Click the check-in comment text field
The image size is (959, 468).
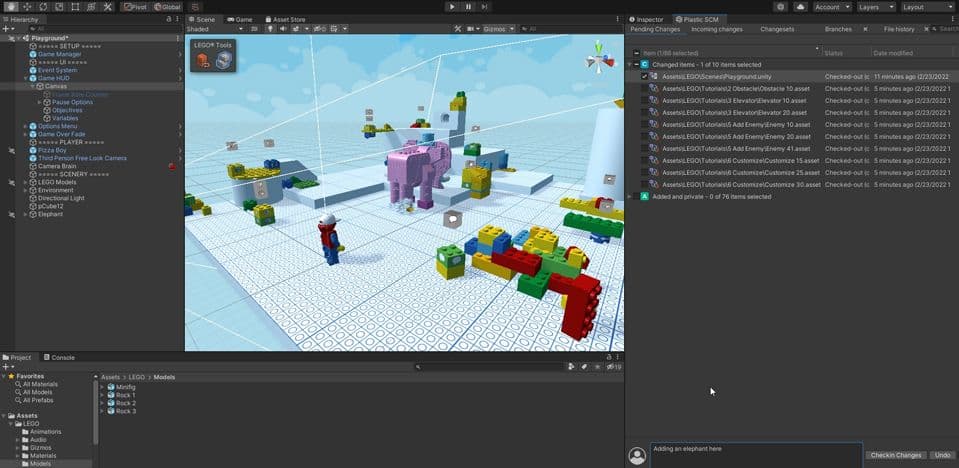(x=755, y=454)
